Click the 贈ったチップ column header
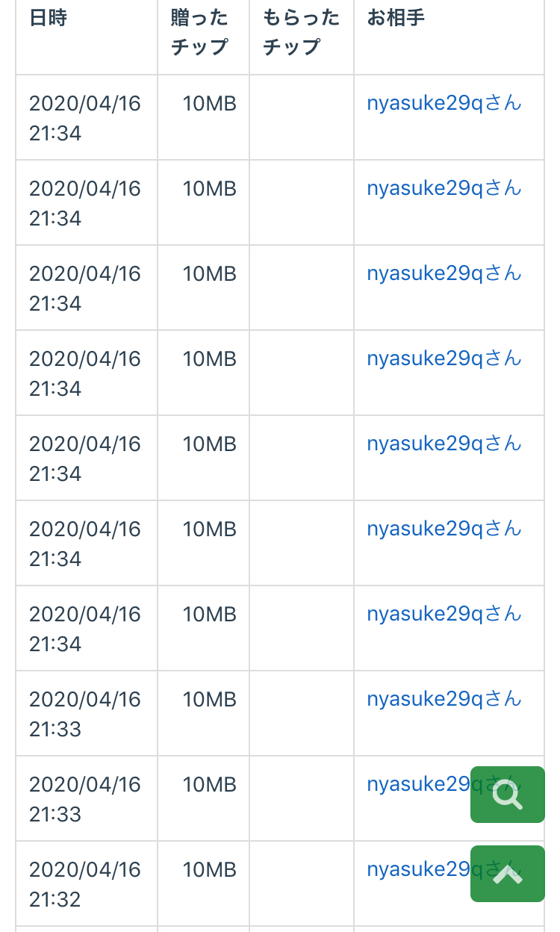The height and width of the screenshot is (932, 560). tap(199, 32)
